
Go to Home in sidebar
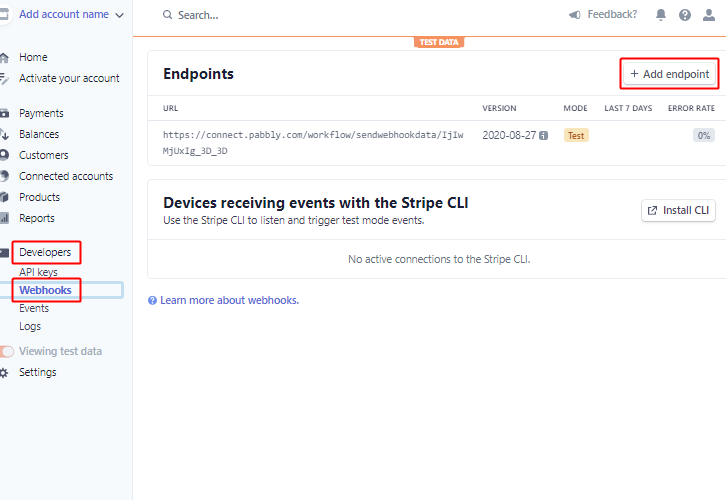pyautogui.click(x=33, y=57)
